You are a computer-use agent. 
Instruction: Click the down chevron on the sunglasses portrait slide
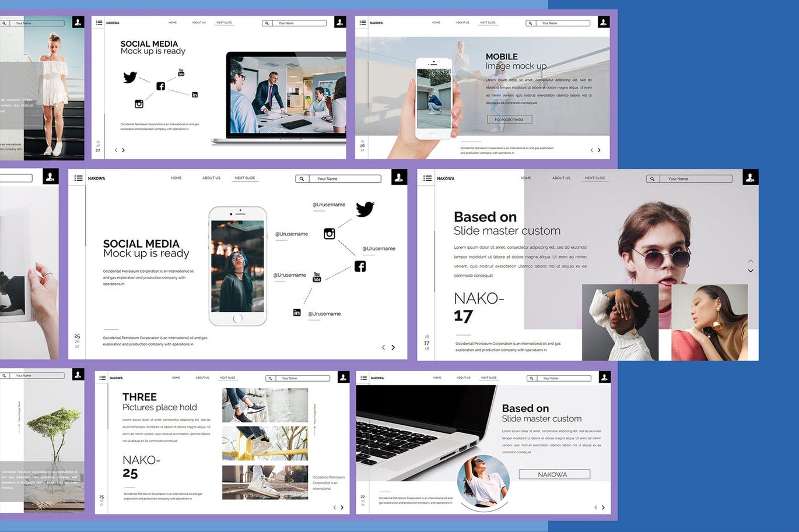(751, 271)
